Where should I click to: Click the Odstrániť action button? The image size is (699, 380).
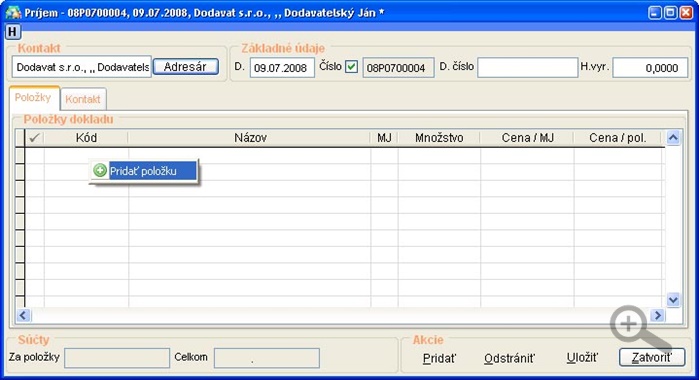coord(510,358)
